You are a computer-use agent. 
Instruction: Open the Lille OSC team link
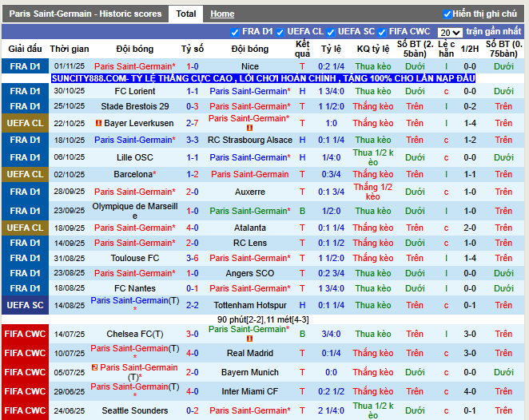(135, 157)
